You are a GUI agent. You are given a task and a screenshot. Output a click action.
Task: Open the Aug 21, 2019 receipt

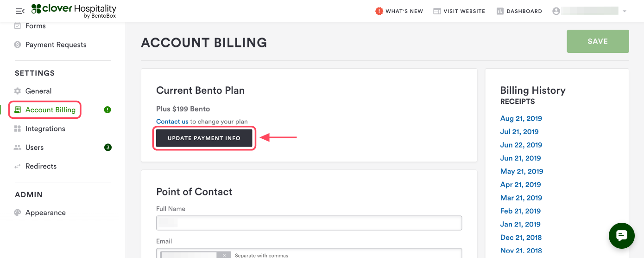521,118
